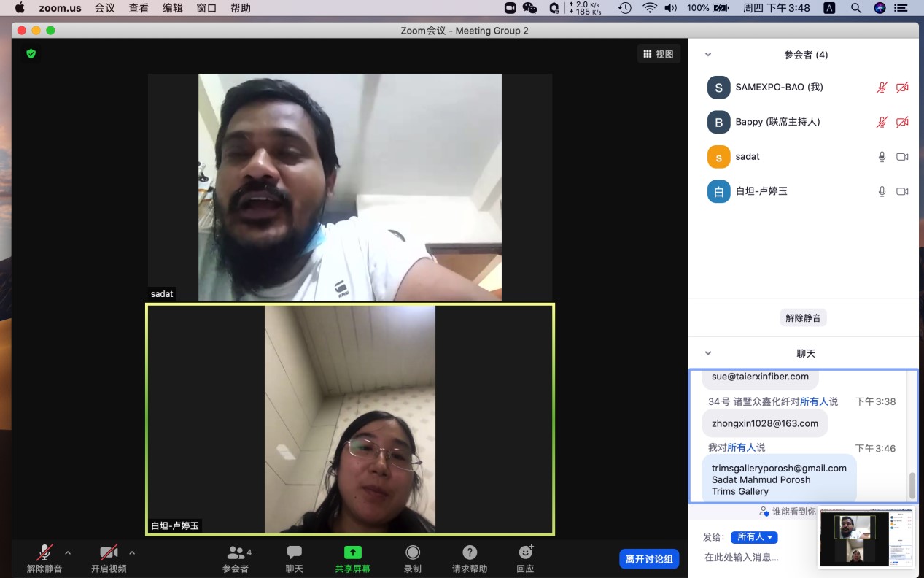Open the reactions emoji icon
This screenshot has height=578, width=924.
tap(525, 553)
